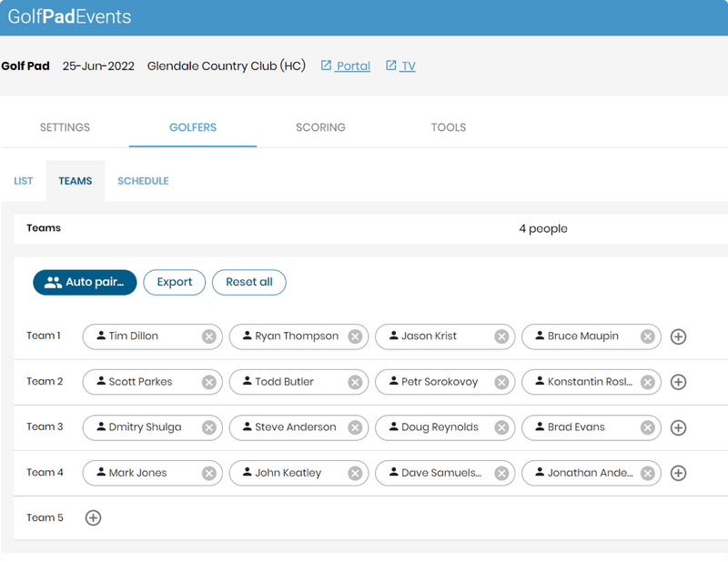Remove Ryan Thompson from Team 1
Image resolution: width=728 pixels, height=562 pixels.
pyautogui.click(x=355, y=336)
